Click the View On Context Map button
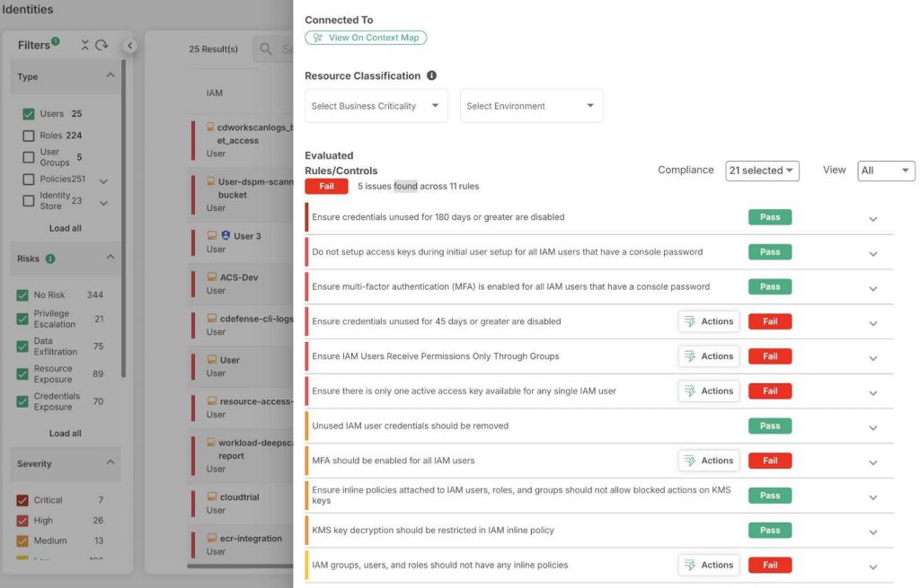 click(x=366, y=38)
